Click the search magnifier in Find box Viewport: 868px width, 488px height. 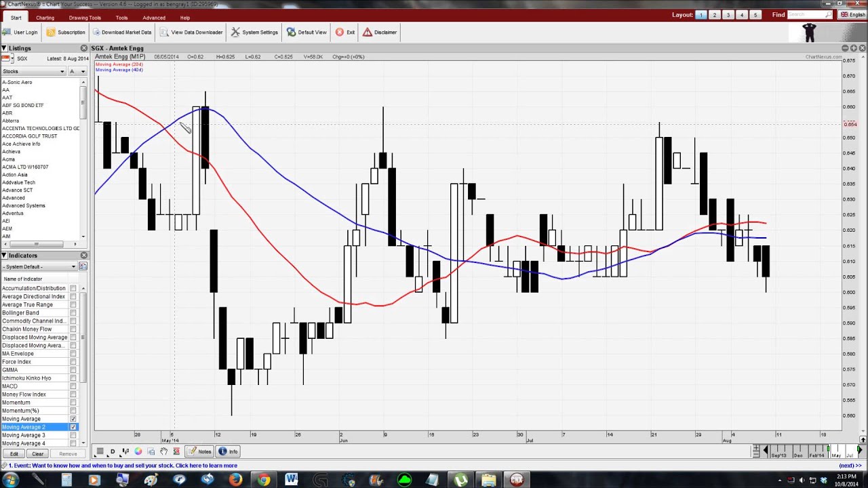coord(828,14)
